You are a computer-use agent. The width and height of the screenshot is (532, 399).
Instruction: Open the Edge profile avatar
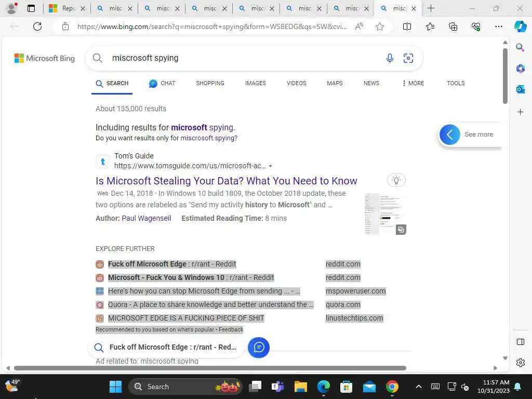(12, 8)
